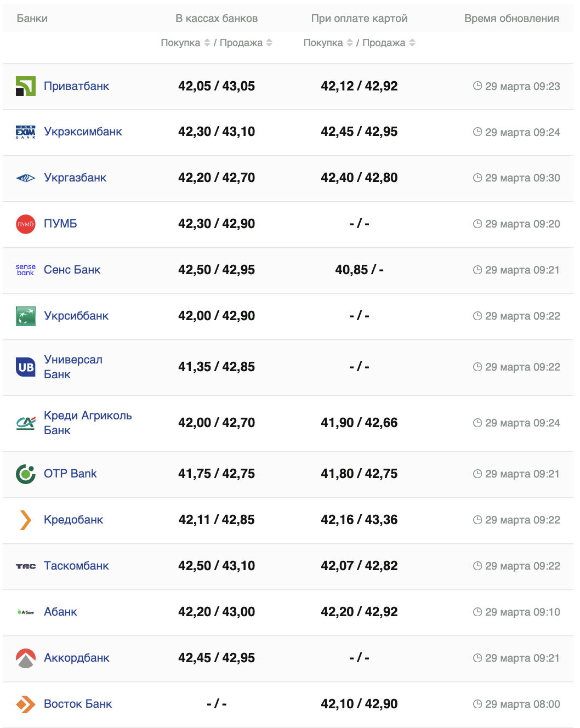Click the red ПУМБ round logo
The width and height of the screenshot is (580, 728).
point(26,224)
